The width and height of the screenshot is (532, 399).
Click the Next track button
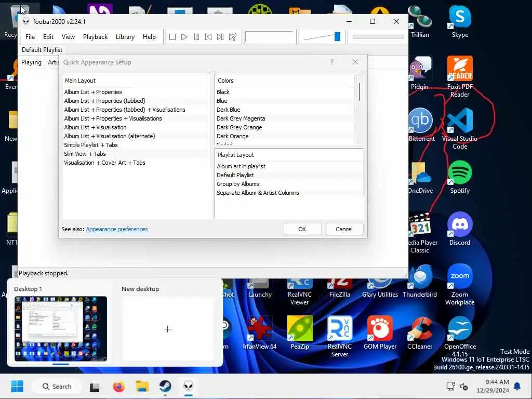pyautogui.click(x=220, y=37)
